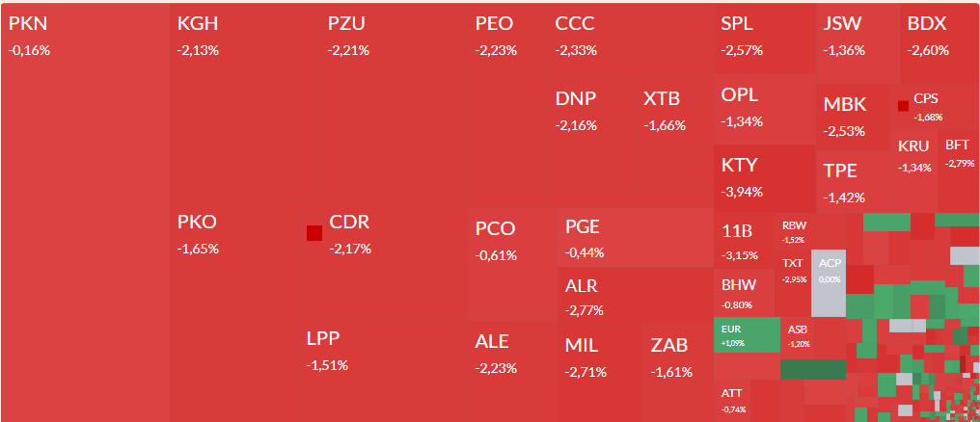Select the ZAB tile at -1,61%
This screenshot has height=422, width=980.
[677, 372]
